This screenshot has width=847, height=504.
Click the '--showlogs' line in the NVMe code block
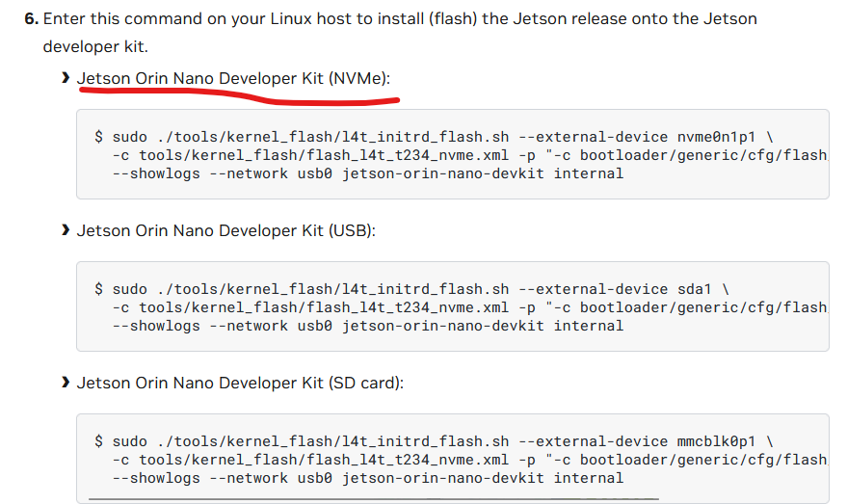[x=368, y=173]
